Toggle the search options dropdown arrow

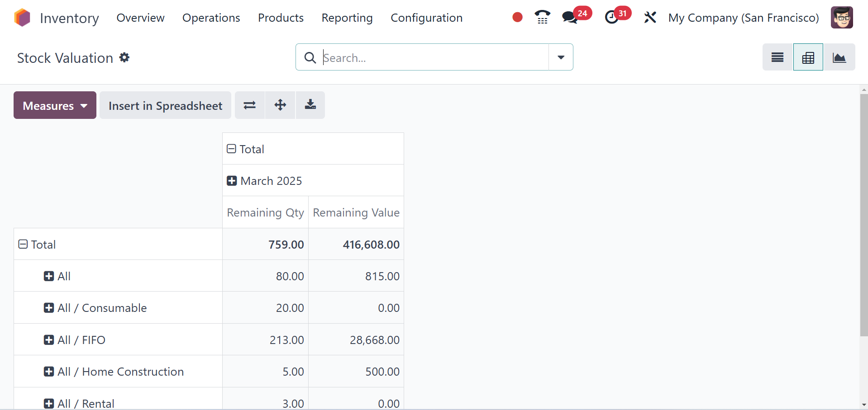tap(561, 57)
